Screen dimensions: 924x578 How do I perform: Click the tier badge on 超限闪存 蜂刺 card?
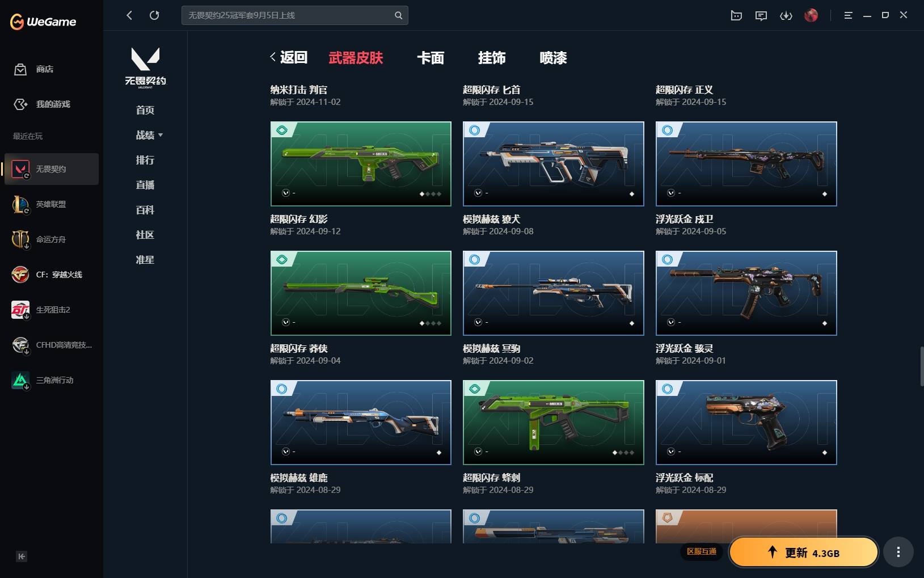tap(475, 389)
